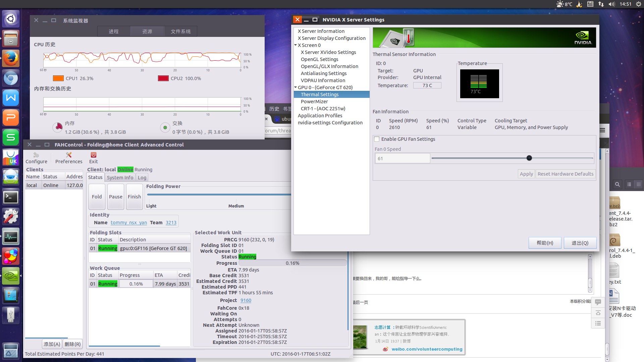Screen dimensions: 644x362
Task: Click the Exit icon in FAHControl
Action: 94,158
